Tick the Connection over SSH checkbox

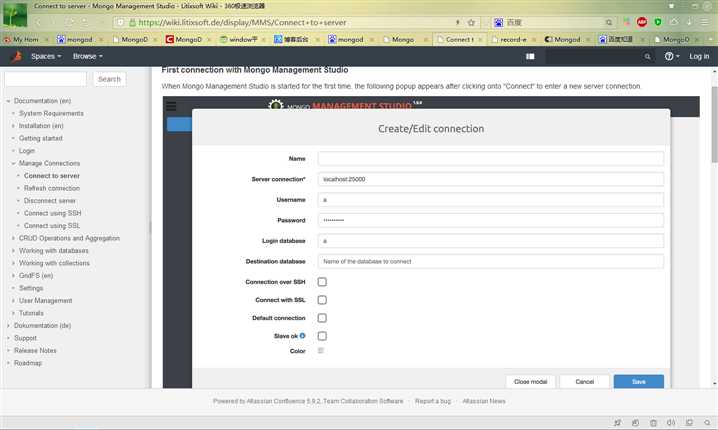(322, 282)
